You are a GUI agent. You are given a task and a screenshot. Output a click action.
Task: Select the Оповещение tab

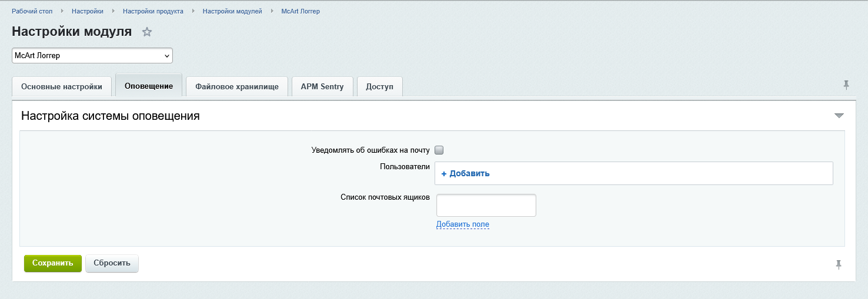149,86
